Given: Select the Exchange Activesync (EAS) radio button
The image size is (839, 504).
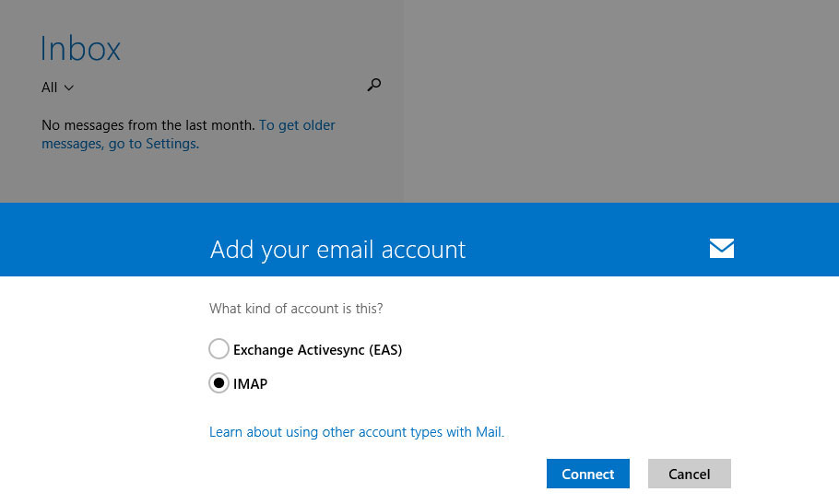Looking at the screenshot, I should click(219, 349).
